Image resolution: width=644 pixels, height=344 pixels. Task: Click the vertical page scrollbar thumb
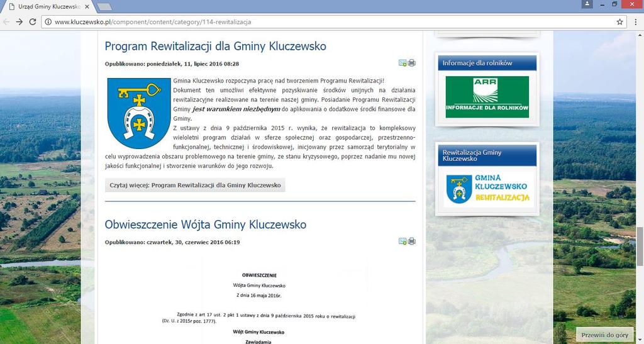pos(640,247)
